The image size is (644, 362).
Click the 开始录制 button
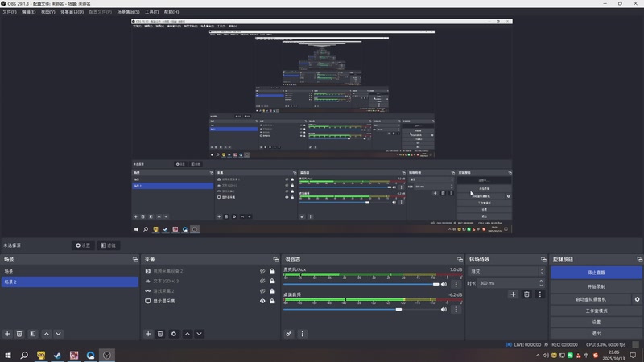597,286
